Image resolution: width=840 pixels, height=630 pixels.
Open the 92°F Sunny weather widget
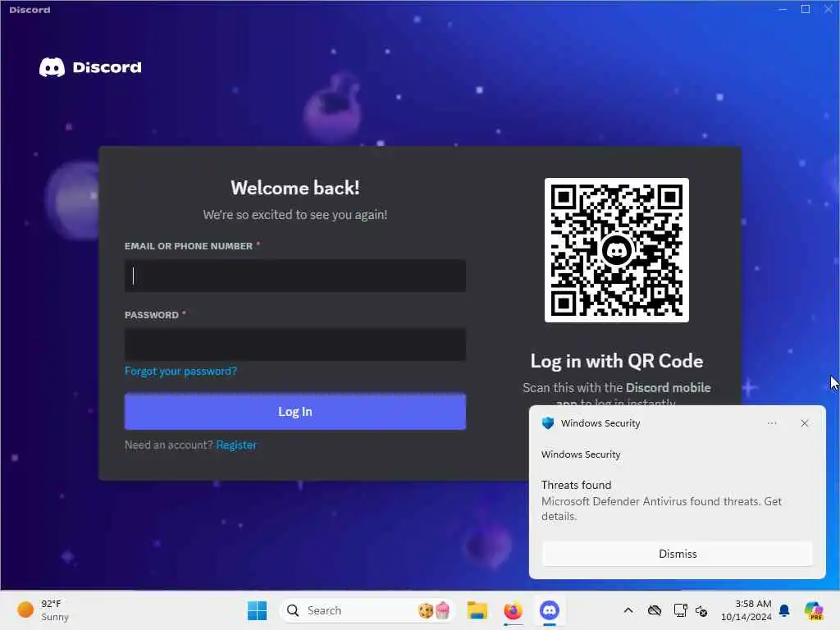44,610
